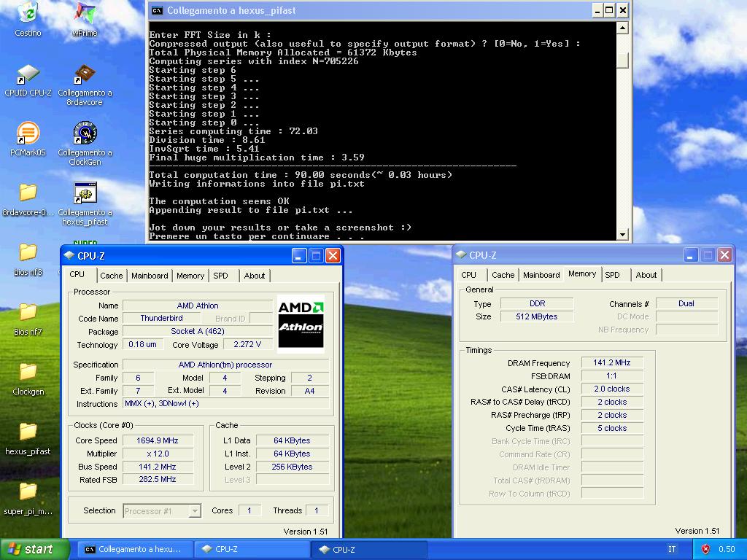The image size is (747, 560).
Task: Click the Code Name field Thunderbird
Action: [x=161, y=318]
